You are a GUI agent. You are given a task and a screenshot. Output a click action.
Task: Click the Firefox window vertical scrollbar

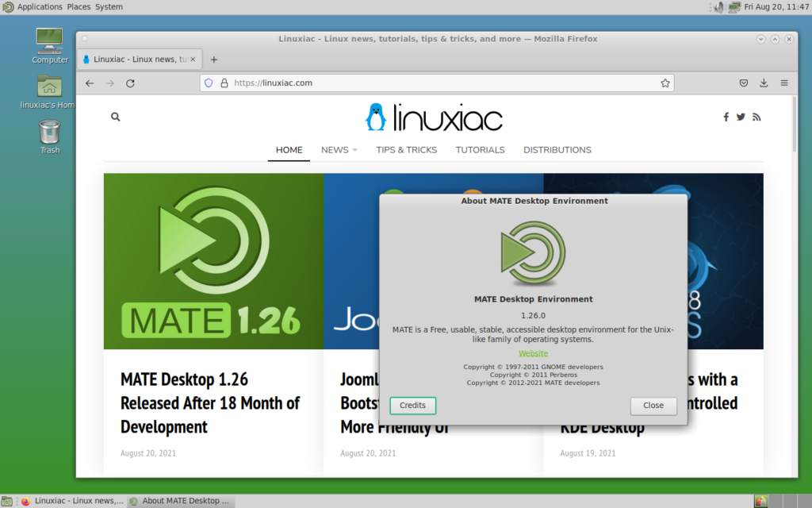click(x=794, y=125)
